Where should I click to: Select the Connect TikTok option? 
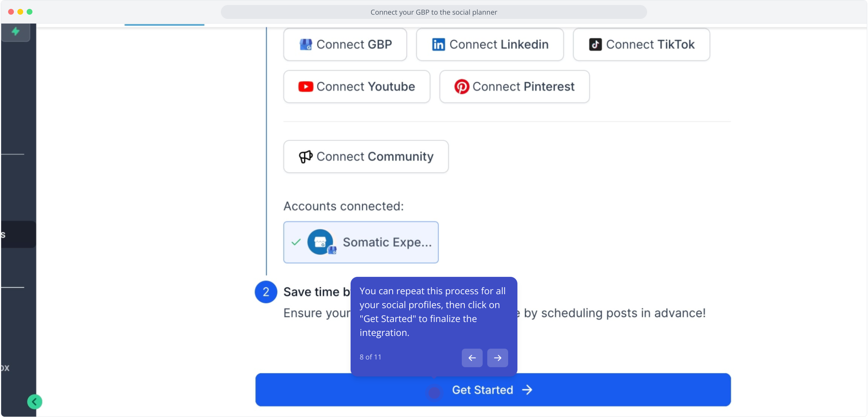641,44
